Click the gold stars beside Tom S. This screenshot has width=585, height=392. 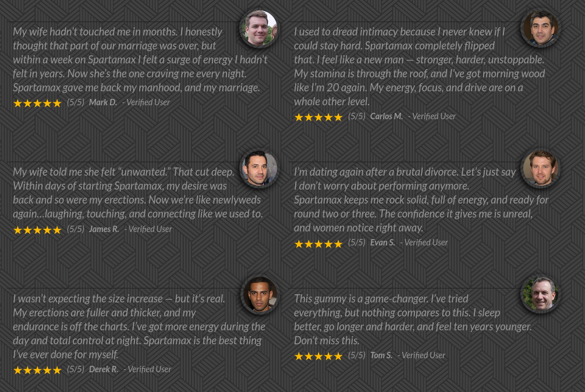coord(318,356)
